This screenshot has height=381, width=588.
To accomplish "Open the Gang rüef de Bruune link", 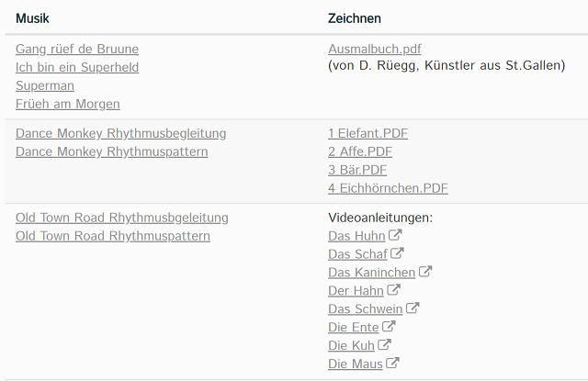I will [77, 49].
